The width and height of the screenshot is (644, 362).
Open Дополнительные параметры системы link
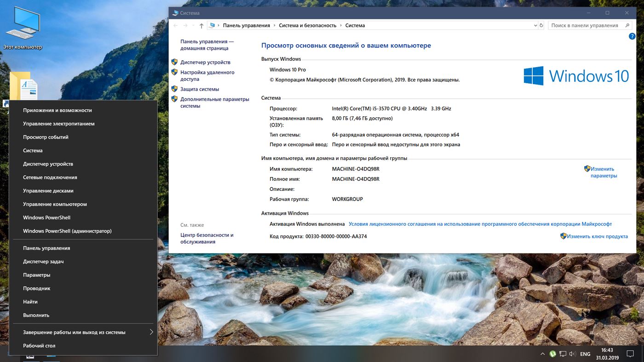(215, 103)
